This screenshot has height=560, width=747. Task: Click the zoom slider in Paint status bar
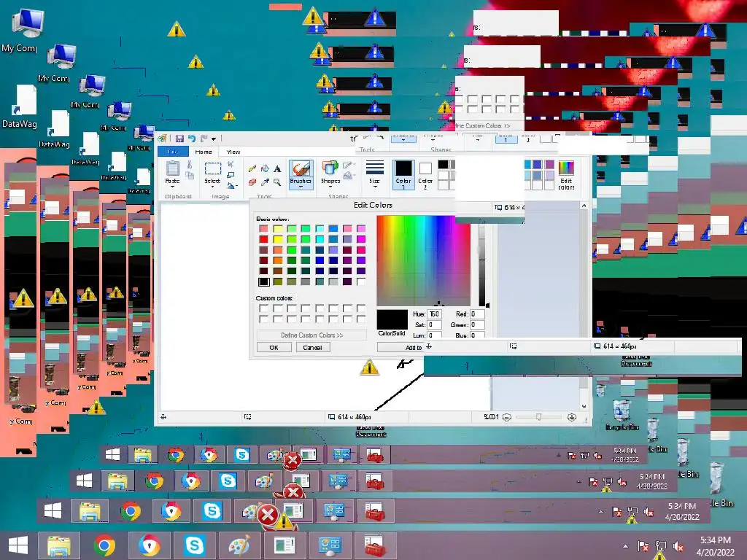539,417
